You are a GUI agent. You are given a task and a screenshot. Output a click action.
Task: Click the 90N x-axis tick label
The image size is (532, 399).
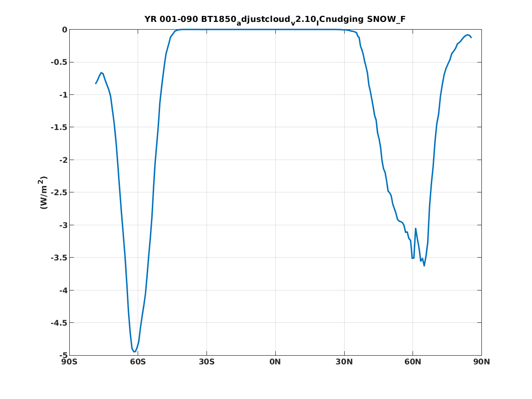pyautogui.click(x=482, y=362)
